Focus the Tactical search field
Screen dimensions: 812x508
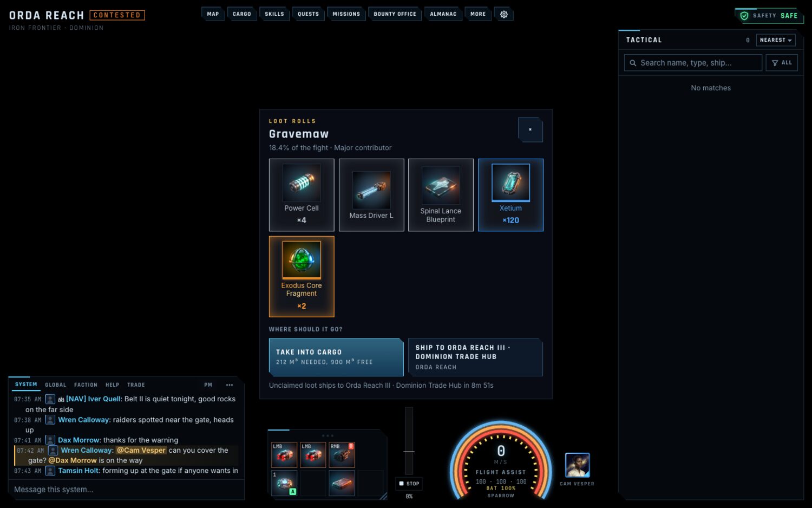pos(693,63)
